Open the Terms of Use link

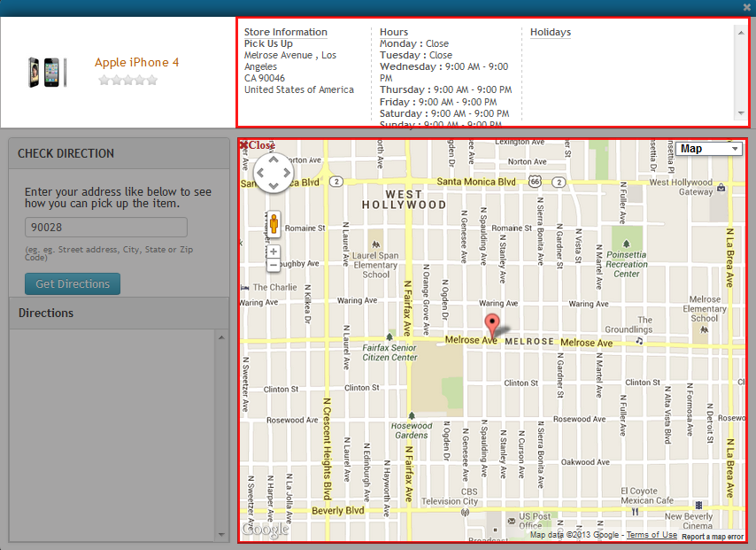click(x=652, y=535)
